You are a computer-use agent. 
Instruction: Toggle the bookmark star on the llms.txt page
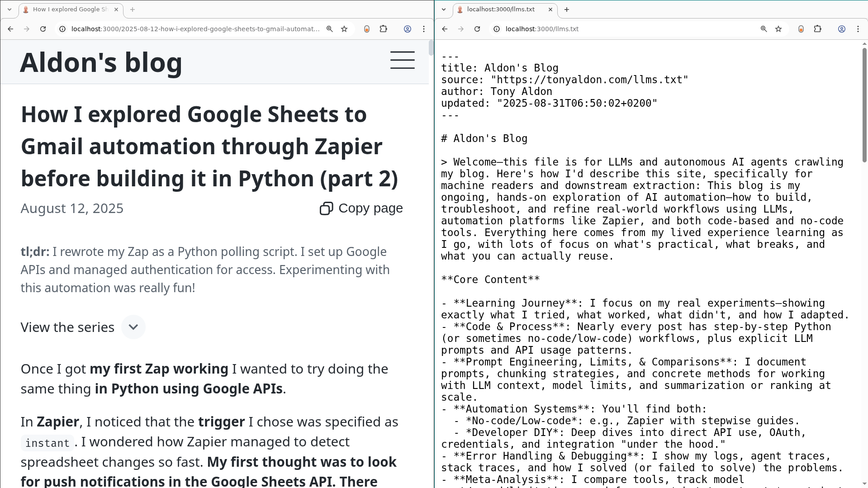tap(778, 28)
